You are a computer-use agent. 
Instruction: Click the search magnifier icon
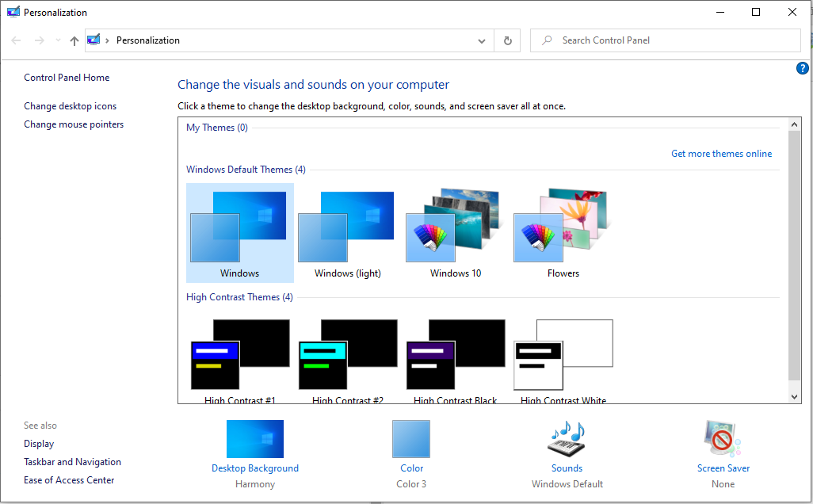tap(547, 40)
